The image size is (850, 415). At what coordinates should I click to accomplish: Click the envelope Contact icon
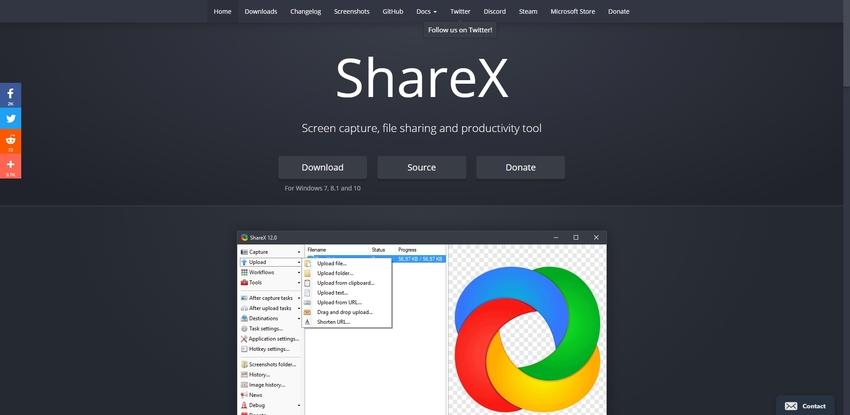point(791,406)
